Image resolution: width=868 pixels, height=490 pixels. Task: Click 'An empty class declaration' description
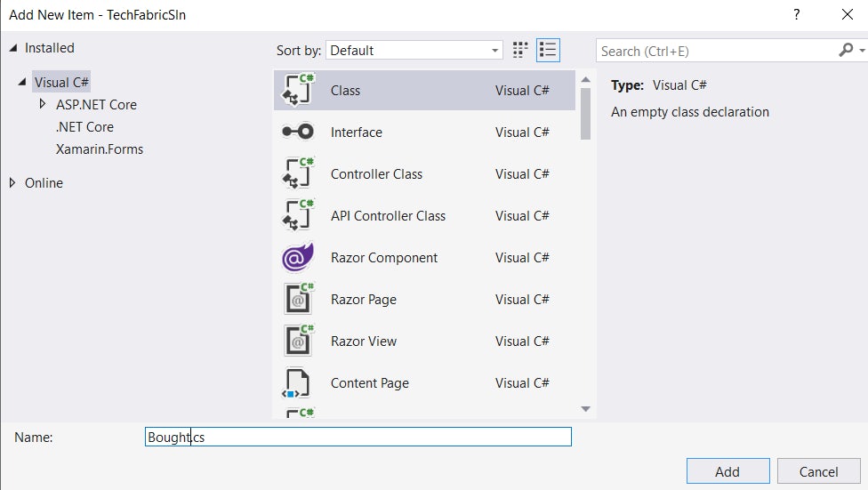tap(690, 112)
